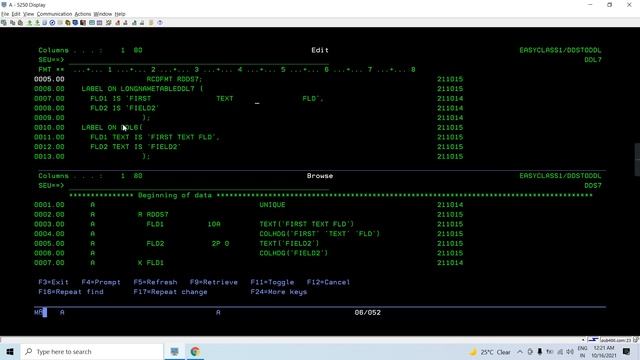Open the Help menu
The height and width of the screenshot is (360, 640).
pyautogui.click(x=120, y=14)
